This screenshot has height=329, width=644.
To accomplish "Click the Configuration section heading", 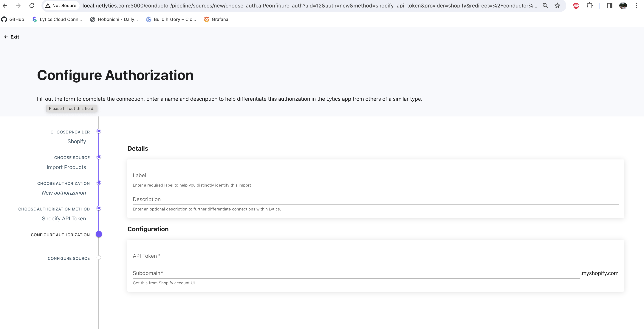I will (x=148, y=229).
